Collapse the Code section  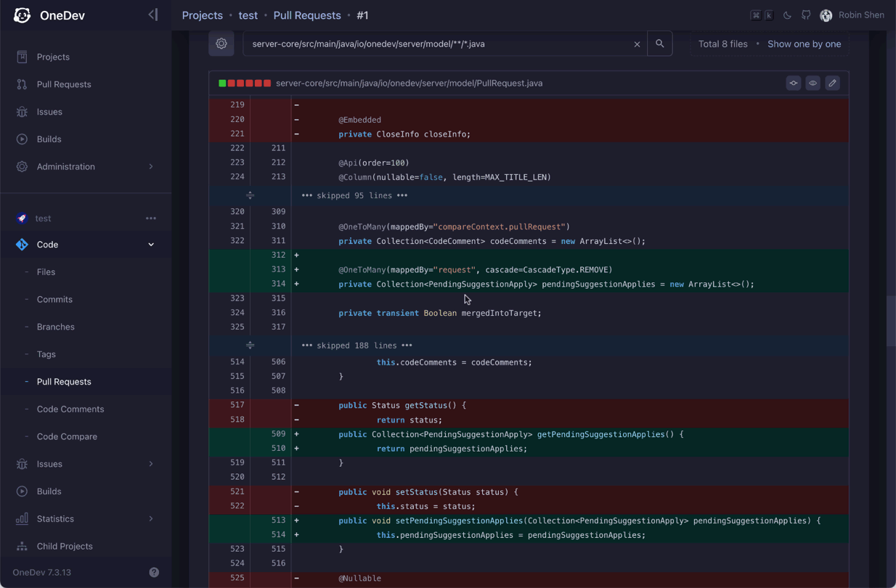click(x=151, y=245)
